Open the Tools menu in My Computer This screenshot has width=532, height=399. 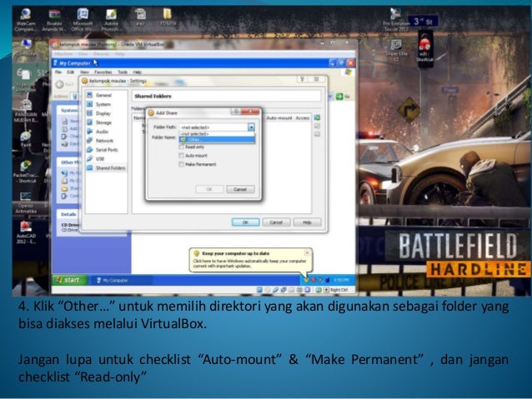123,72
